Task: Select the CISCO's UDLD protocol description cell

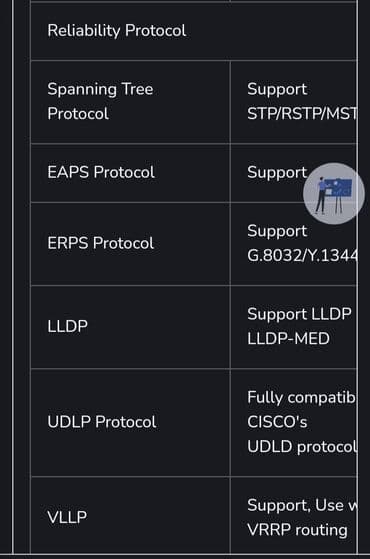Action: coord(294,422)
